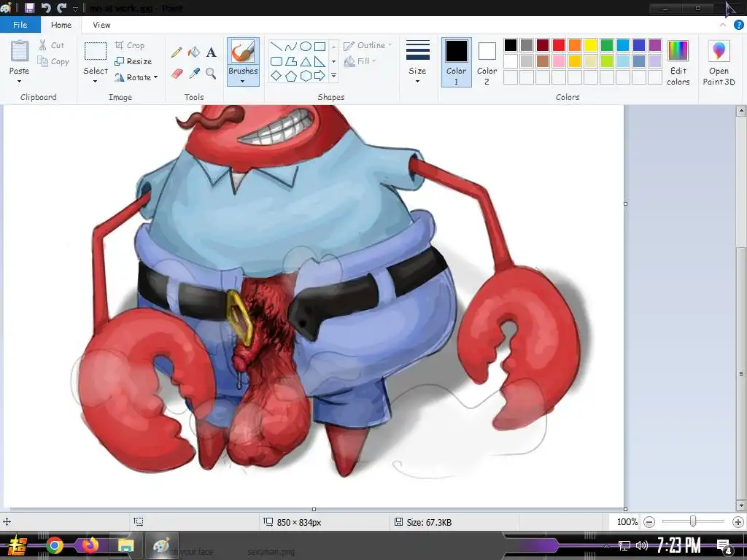The height and width of the screenshot is (560, 747).
Task: Pick the orange color swatch
Action: click(575, 45)
